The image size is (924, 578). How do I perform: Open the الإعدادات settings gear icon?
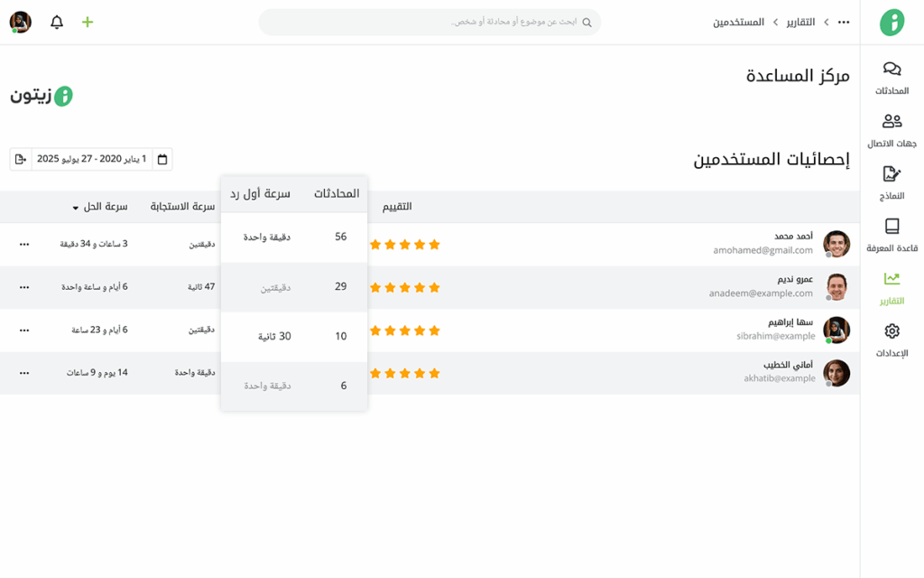(892, 331)
